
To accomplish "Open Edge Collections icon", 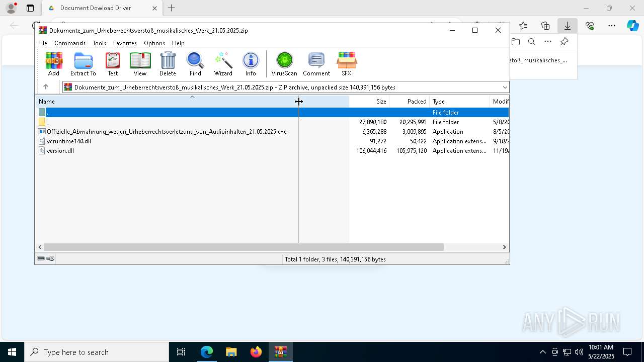I will click(545, 26).
